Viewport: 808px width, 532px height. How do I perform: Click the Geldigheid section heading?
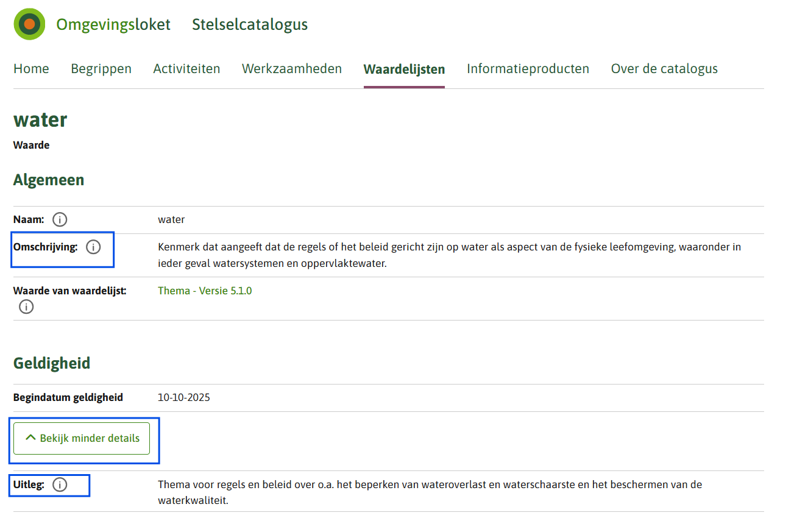[52, 363]
